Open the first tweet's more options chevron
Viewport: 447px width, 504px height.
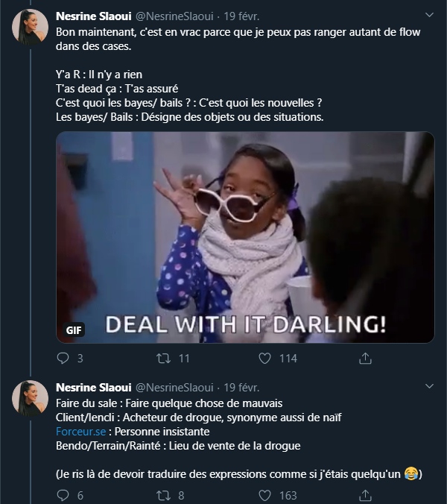click(429, 15)
